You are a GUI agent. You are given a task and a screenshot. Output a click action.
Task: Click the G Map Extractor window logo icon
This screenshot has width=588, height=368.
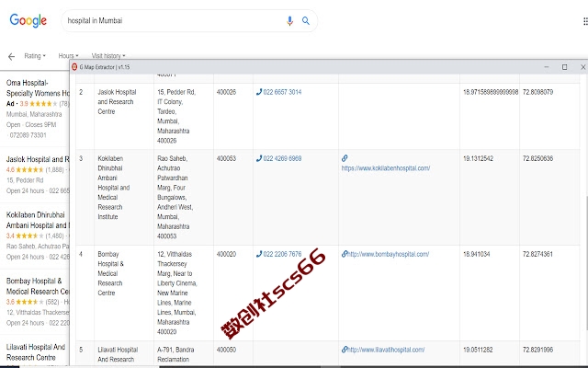click(74, 67)
